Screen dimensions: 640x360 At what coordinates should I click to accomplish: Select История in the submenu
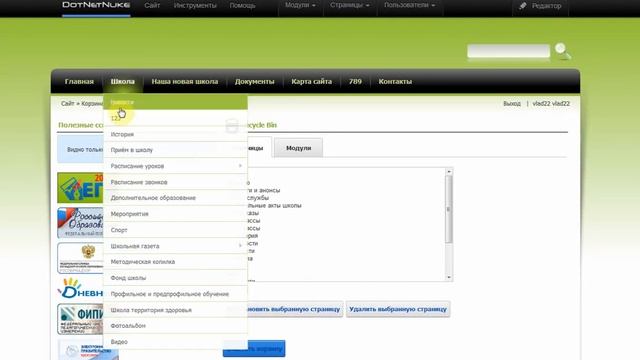coord(176,134)
